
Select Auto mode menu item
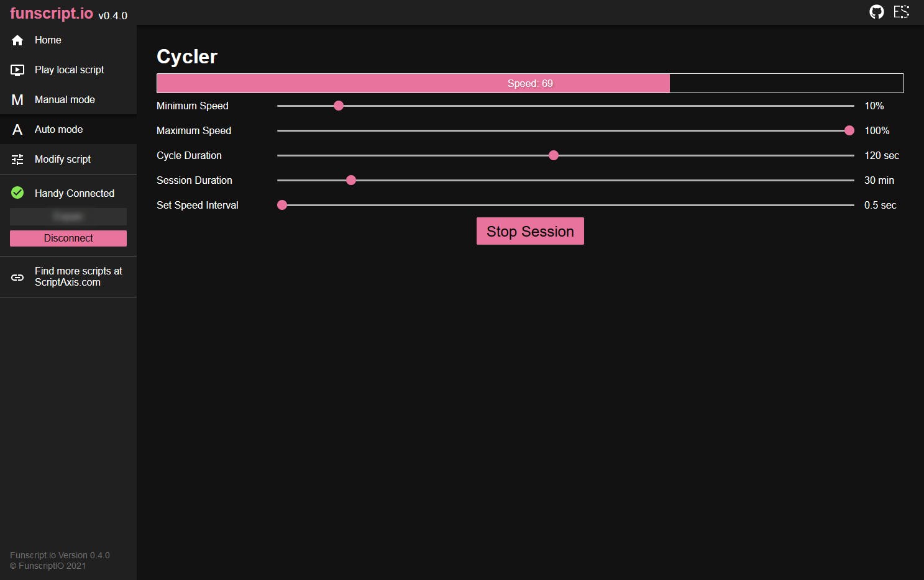(x=68, y=129)
